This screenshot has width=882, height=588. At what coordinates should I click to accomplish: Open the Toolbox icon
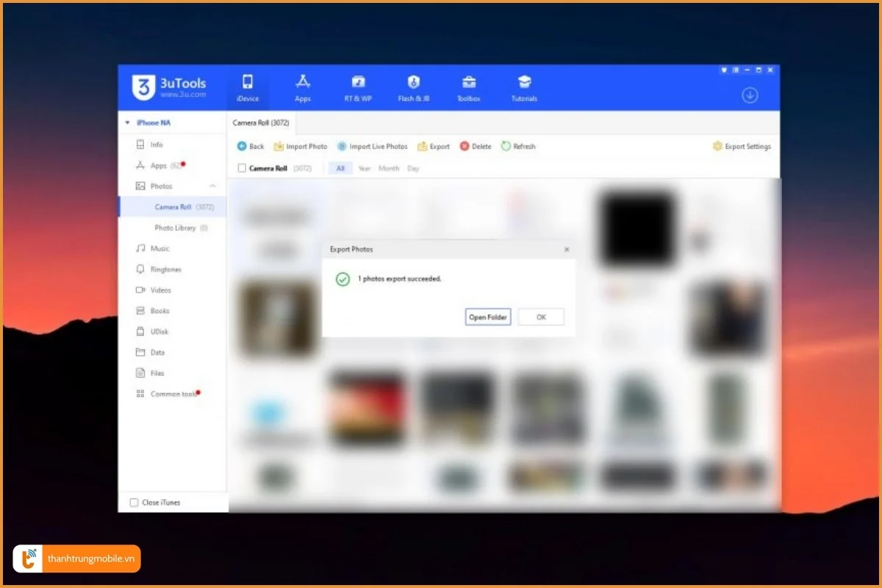(x=469, y=82)
